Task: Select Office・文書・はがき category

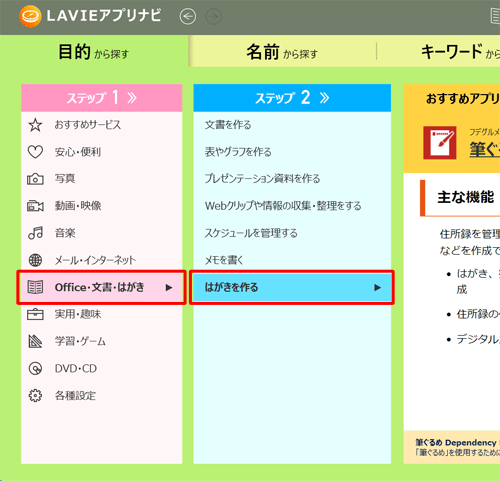Action: 102,287
